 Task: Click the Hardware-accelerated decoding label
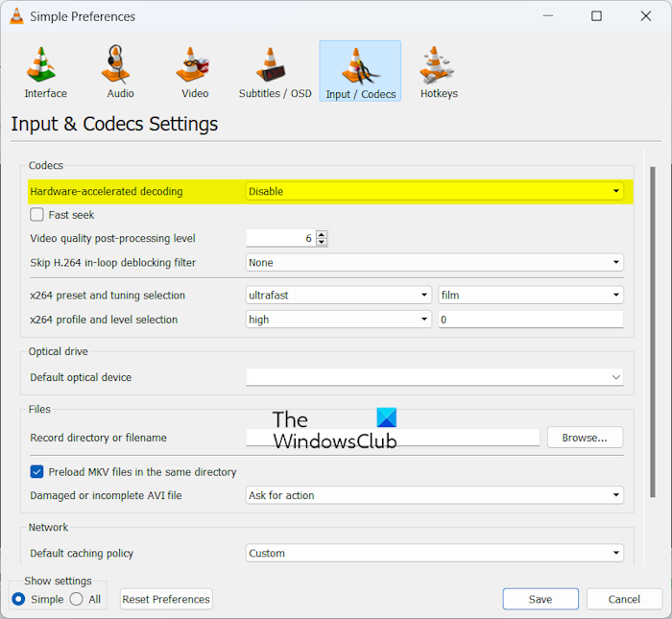click(x=107, y=192)
